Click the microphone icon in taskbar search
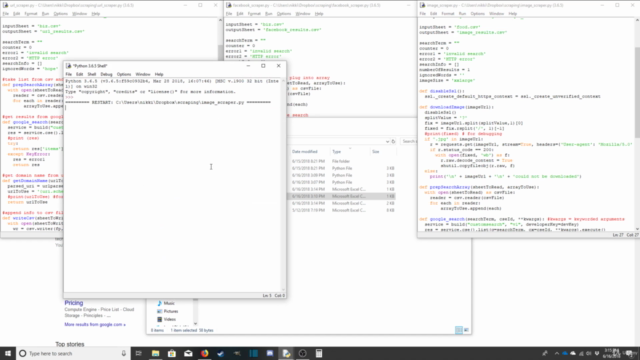The image size is (640, 360). tap(124, 353)
